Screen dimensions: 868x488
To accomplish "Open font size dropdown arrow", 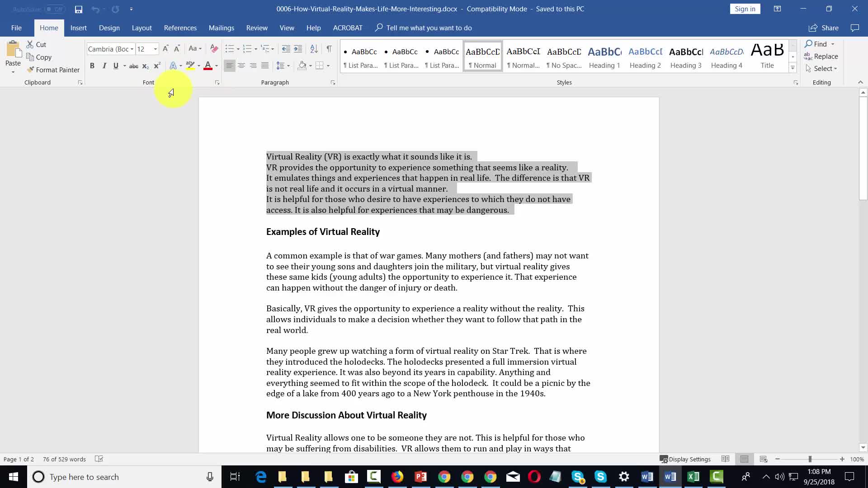I will pos(155,49).
